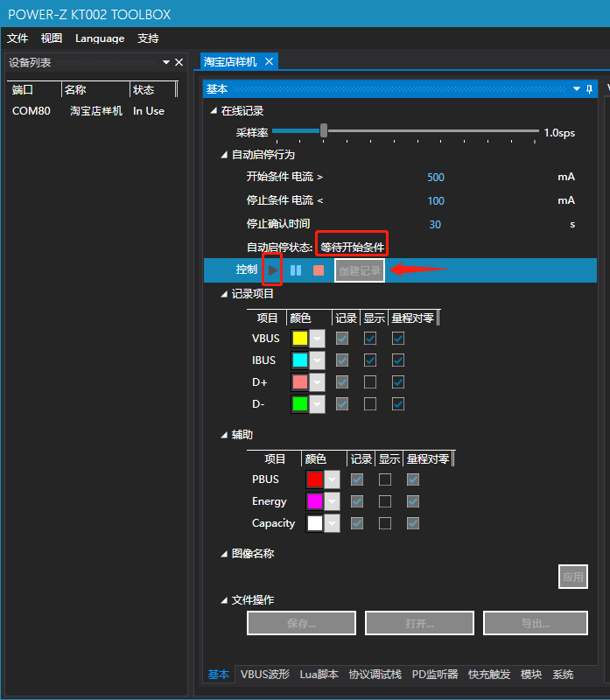Open PBUS color dropdown arrow
This screenshot has width=610, height=700.
tap(332, 479)
